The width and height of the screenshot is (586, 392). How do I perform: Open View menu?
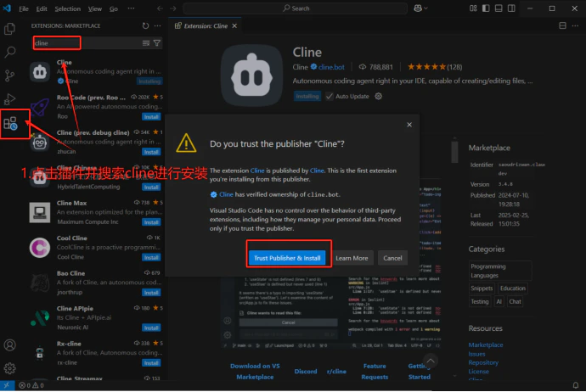[x=95, y=8]
